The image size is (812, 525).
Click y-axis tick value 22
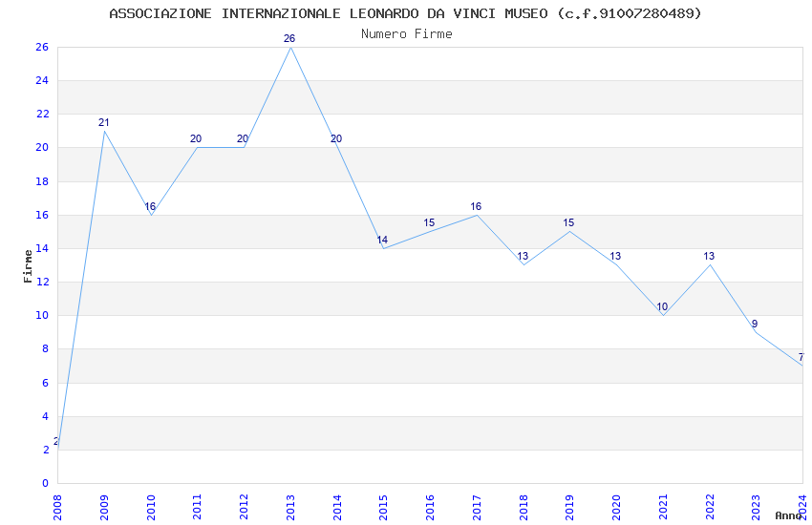(x=42, y=114)
